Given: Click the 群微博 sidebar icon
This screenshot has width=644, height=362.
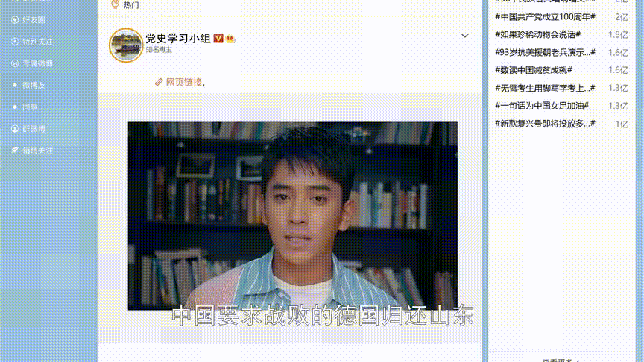Looking at the screenshot, I should [x=15, y=128].
